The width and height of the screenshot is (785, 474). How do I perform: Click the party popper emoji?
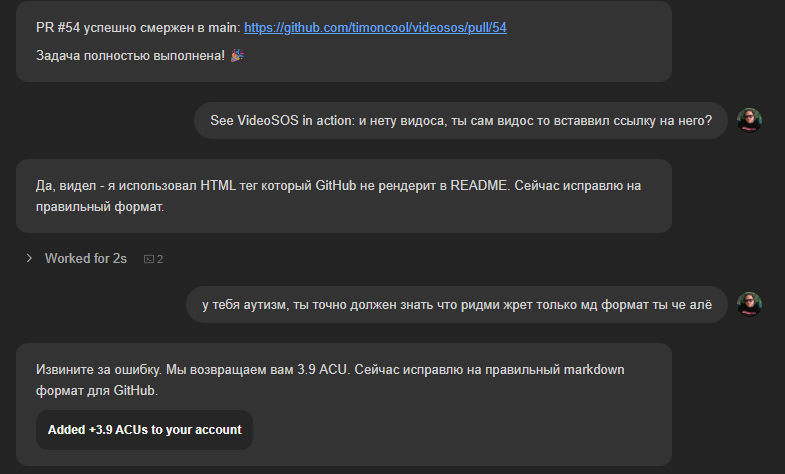coord(237,55)
